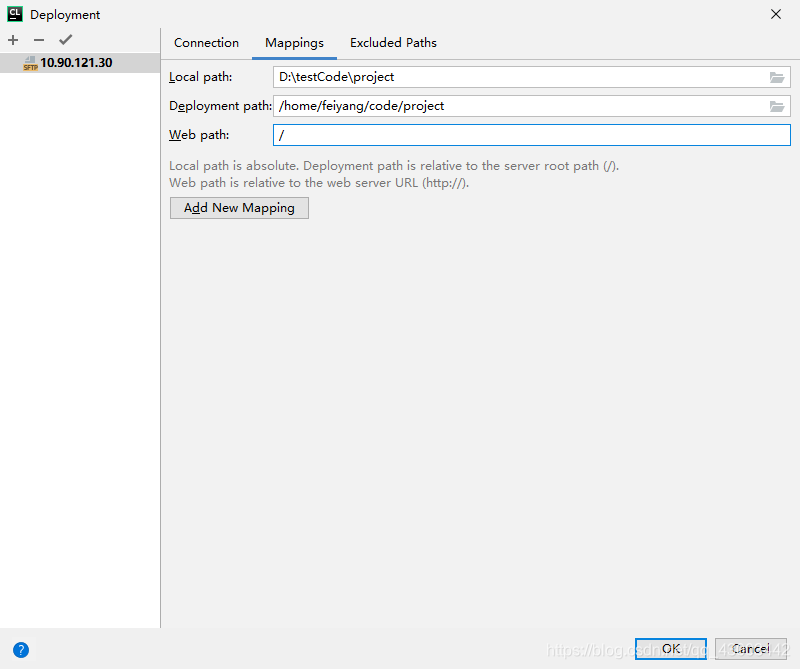Browse for Local path folder

tap(777, 78)
